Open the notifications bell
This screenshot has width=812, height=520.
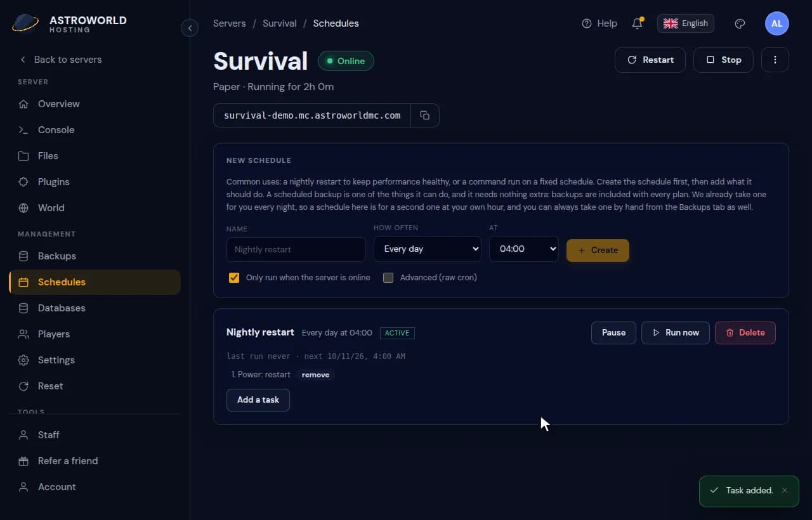(638, 23)
